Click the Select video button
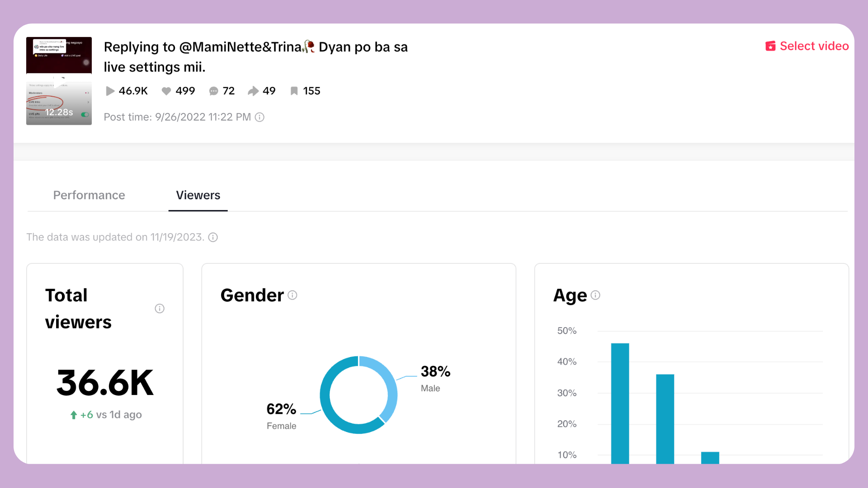 pos(807,46)
